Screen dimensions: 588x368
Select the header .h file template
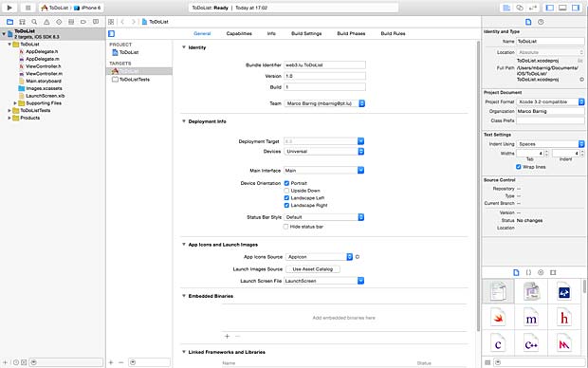(564, 318)
